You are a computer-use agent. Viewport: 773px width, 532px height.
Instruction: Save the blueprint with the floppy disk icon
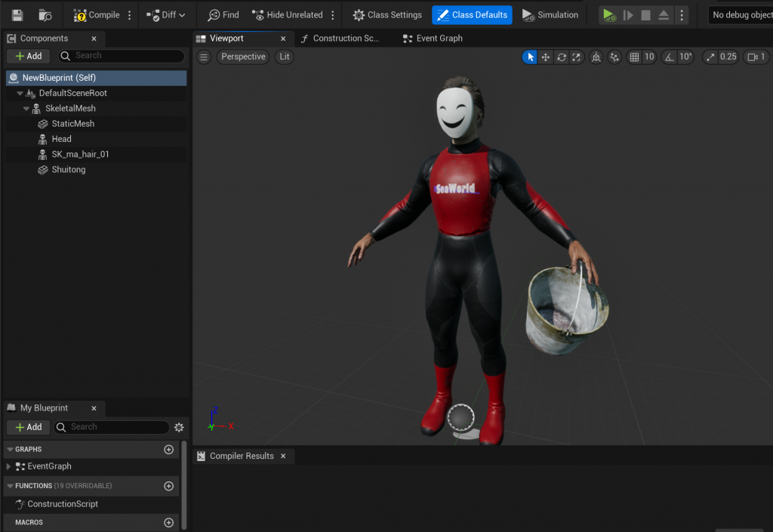(17, 15)
